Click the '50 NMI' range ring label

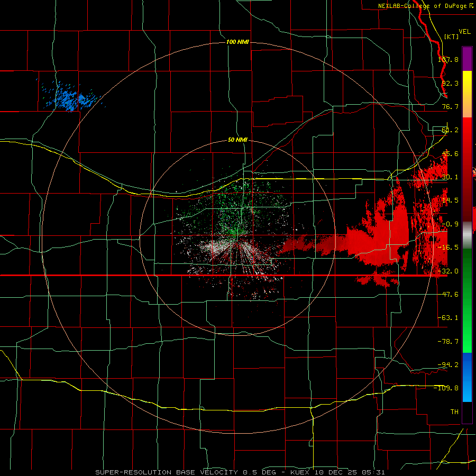(x=237, y=140)
